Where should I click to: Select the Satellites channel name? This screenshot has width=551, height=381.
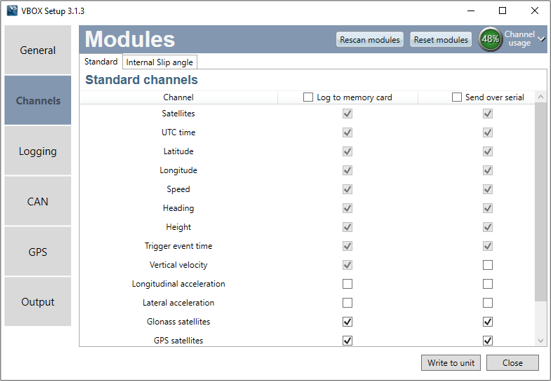178,114
